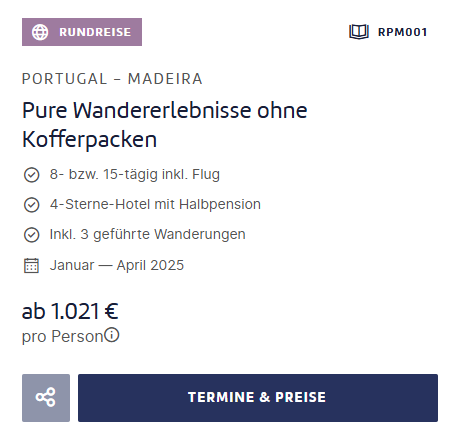Image resolution: width=451 pixels, height=438 pixels.
Task: Click the word Kofferpacken in the title
Action: 89,139
